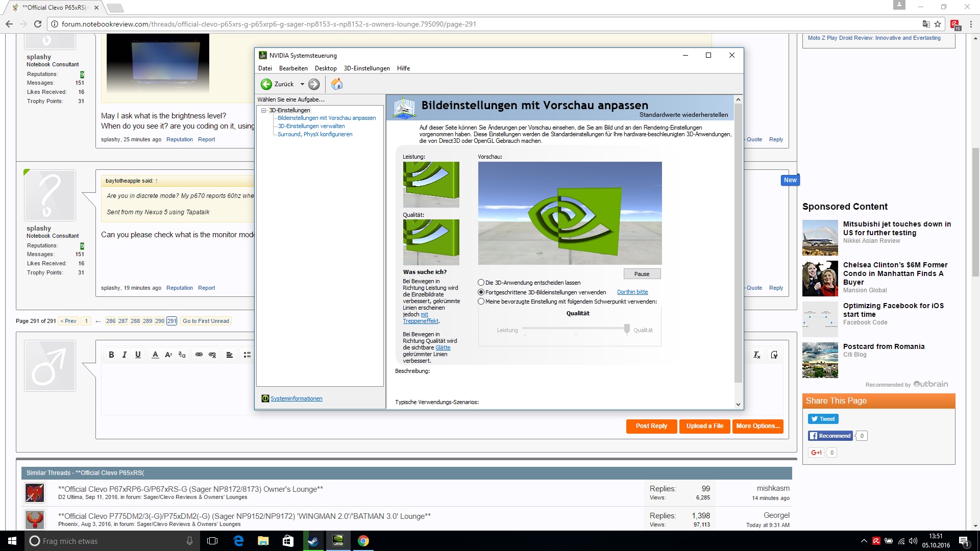Click underline formatting icon in reply toolbar
Viewport: 980px width, 551px height.
pyautogui.click(x=137, y=355)
